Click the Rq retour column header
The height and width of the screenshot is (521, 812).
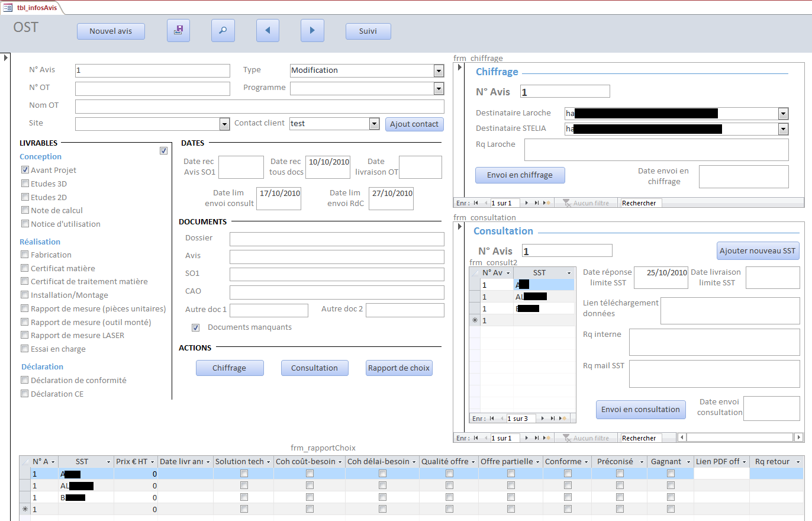tap(776, 462)
